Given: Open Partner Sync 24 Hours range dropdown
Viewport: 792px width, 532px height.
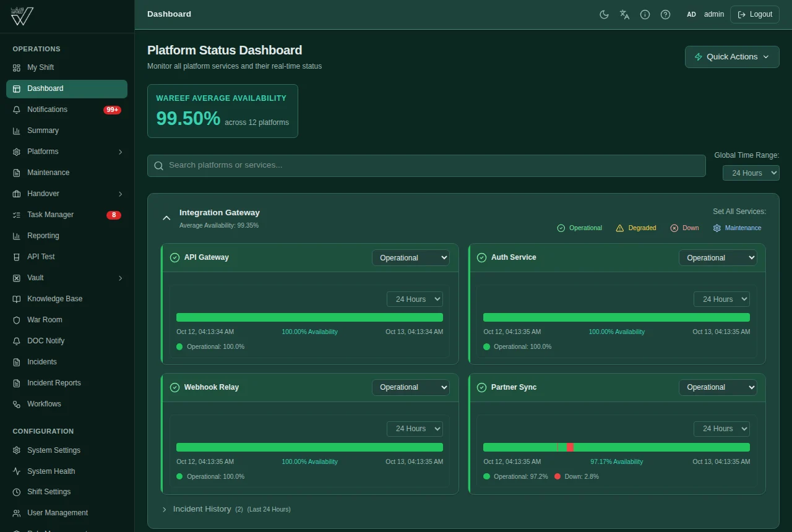Looking at the screenshot, I should 721,429.
